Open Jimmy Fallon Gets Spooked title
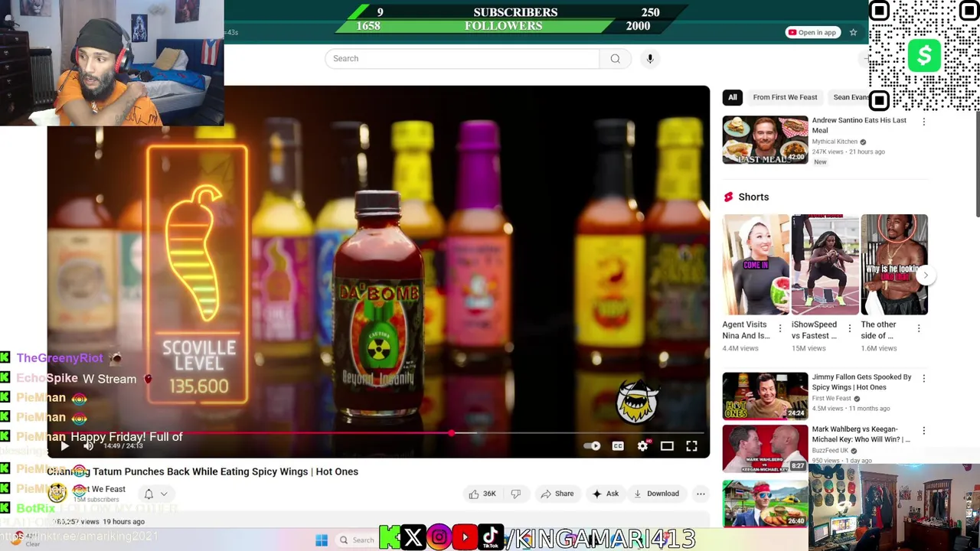Screen dimensions: 980x551 pos(862,382)
